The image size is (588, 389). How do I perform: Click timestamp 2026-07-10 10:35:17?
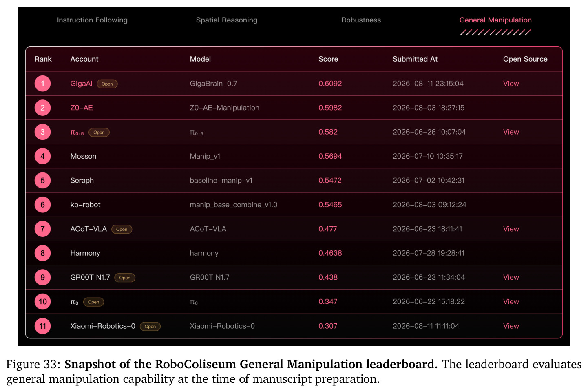point(428,156)
